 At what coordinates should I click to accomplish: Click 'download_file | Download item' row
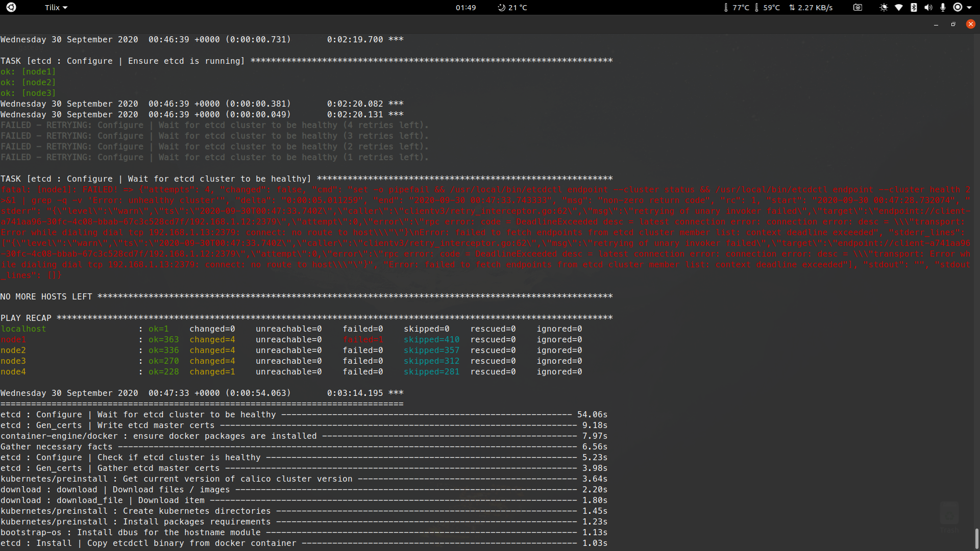tap(304, 500)
